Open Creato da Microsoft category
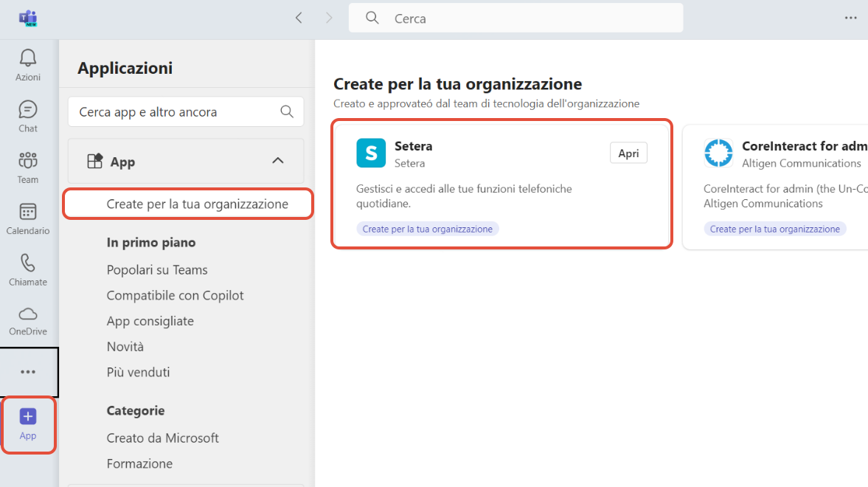 pyautogui.click(x=163, y=438)
